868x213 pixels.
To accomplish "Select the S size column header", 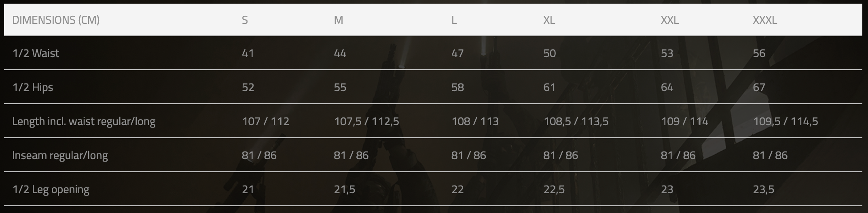I will point(245,20).
